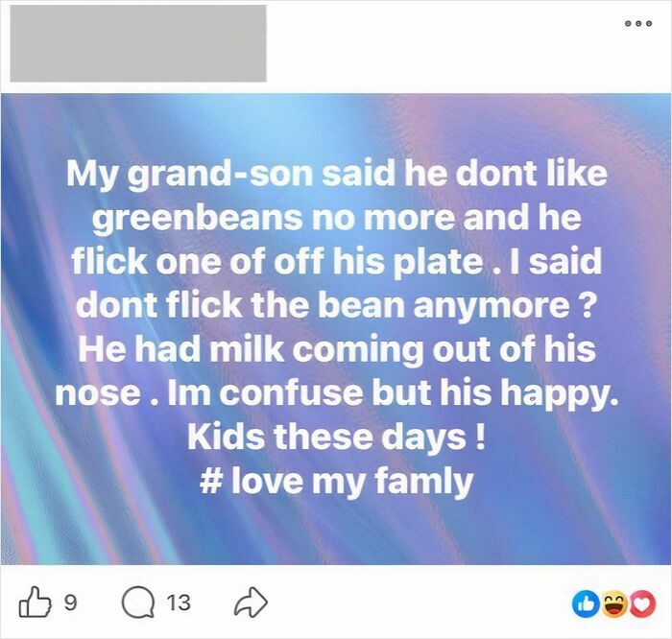The image size is (672, 639).
Task: Click the blue Like reaction emoji
Action: tap(585, 603)
